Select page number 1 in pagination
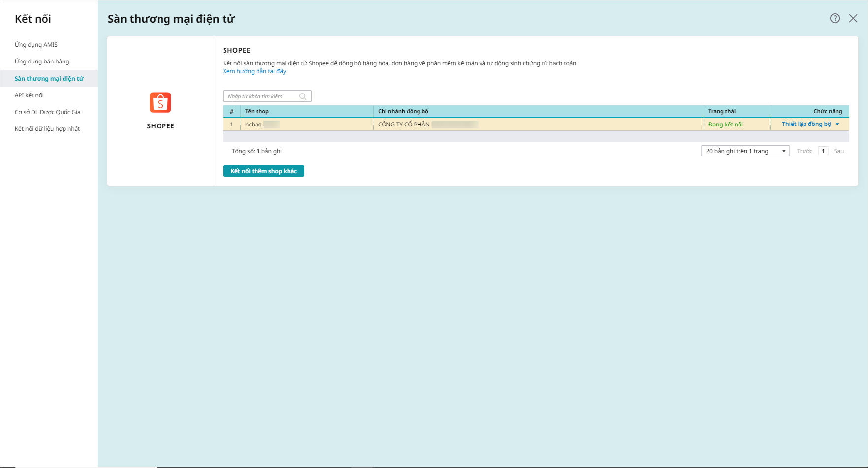This screenshot has height=468, width=868. pos(823,151)
